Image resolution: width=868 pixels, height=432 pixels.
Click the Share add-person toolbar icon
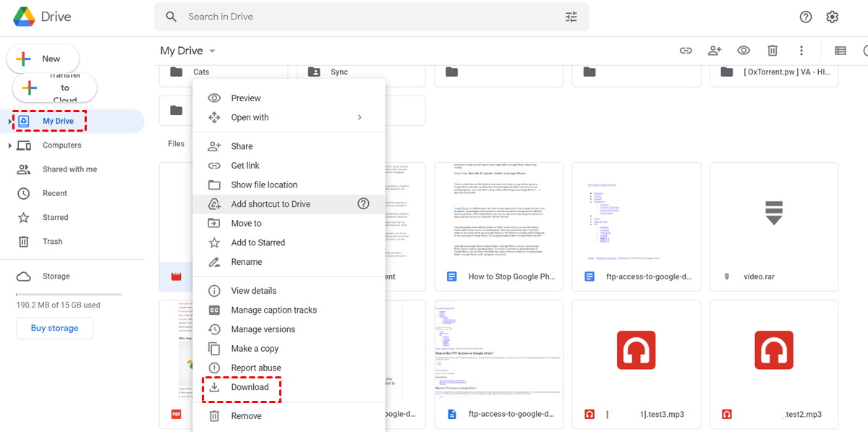tap(715, 51)
